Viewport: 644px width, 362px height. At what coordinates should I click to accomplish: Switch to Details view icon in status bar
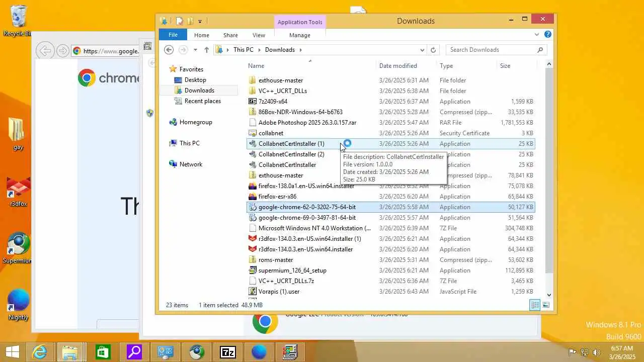click(x=535, y=305)
